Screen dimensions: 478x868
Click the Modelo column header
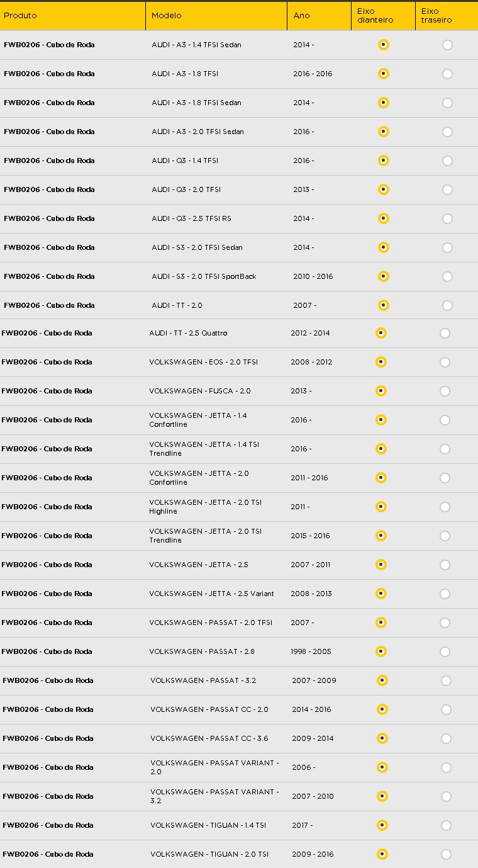167,16
